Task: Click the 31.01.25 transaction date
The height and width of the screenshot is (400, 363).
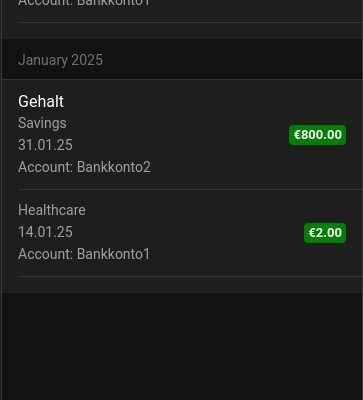Action: click(45, 145)
